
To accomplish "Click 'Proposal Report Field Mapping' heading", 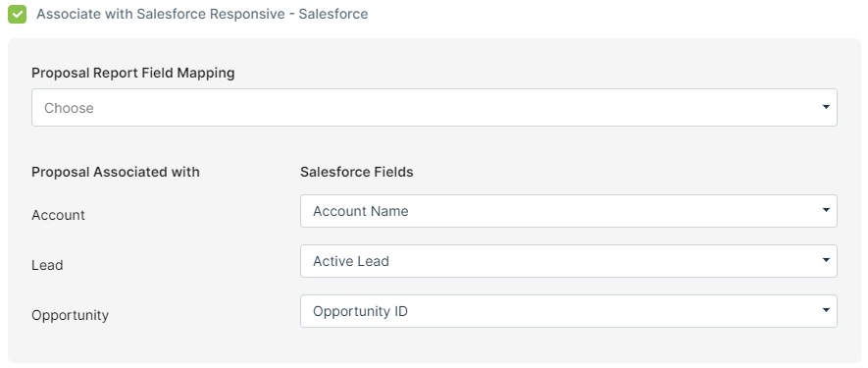I will 132,73.
